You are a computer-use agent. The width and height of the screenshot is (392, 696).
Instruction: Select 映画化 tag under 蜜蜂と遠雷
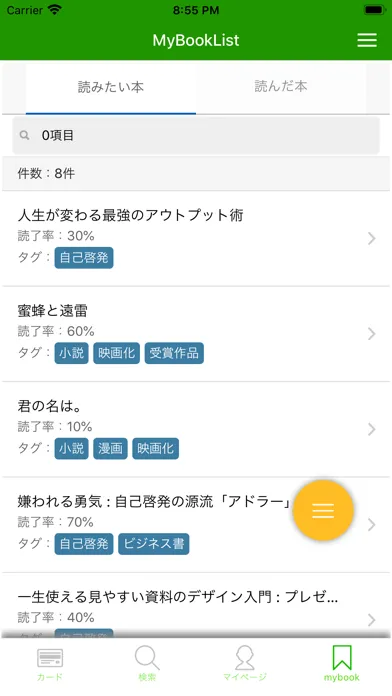coord(116,353)
